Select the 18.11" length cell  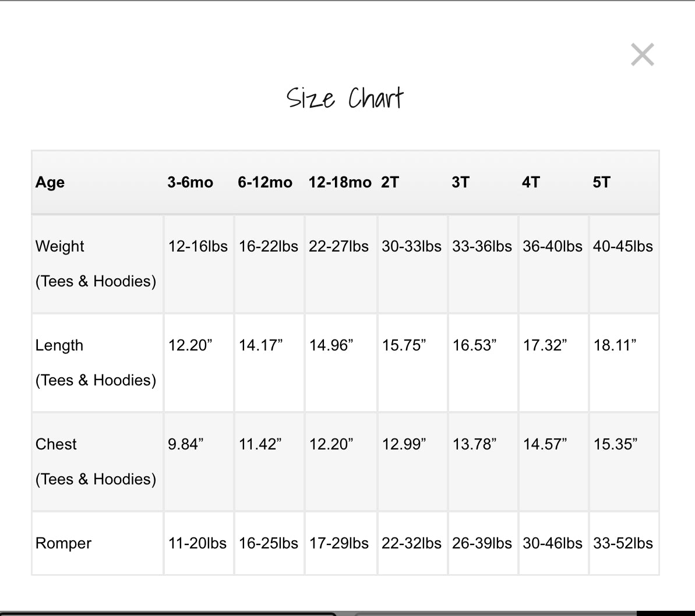point(615,345)
